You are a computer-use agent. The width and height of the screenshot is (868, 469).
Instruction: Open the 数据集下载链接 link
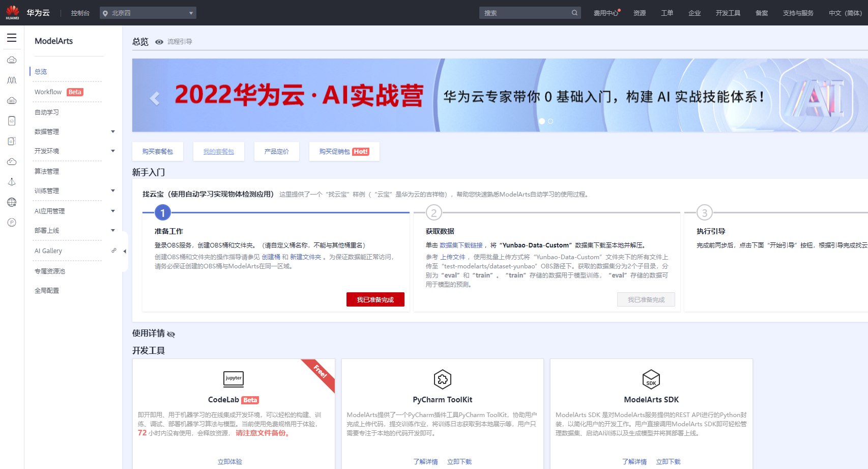pos(461,245)
